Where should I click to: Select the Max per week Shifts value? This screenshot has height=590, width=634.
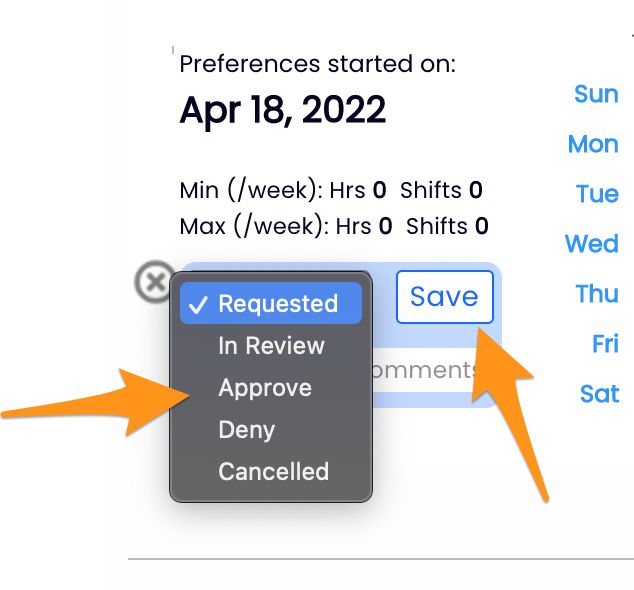click(482, 226)
